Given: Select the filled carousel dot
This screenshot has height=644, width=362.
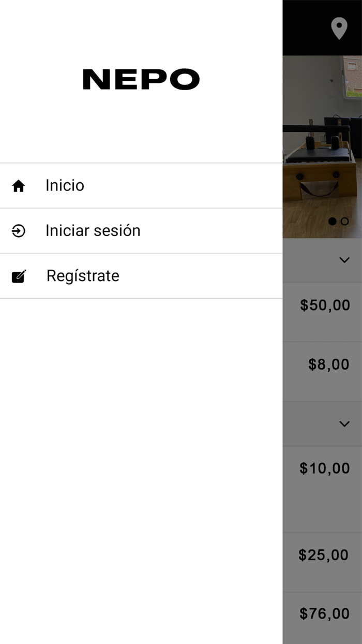Looking at the screenshot, I should [x=331, y=221].
